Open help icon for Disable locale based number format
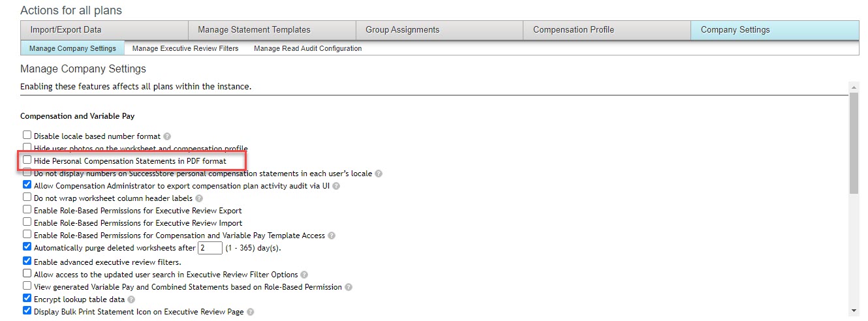The width and height of the screenshot is (868, 321). coord(167,136)
